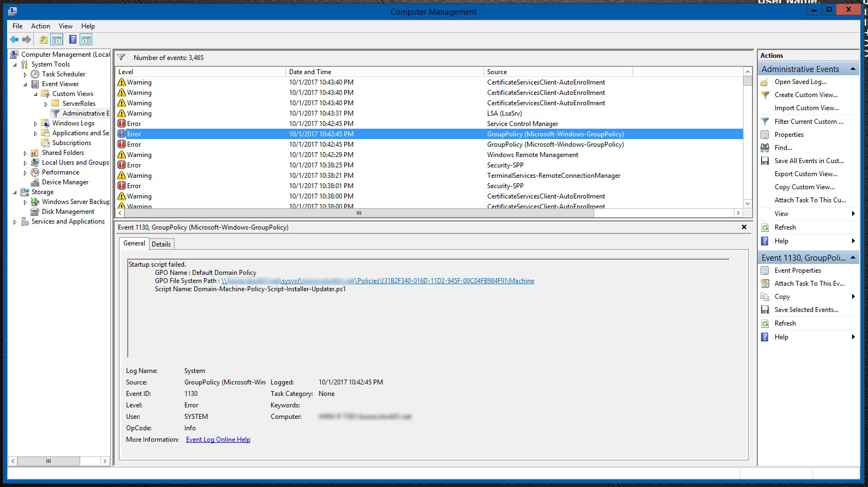Click the Copy icon in Actions pane

765,297
